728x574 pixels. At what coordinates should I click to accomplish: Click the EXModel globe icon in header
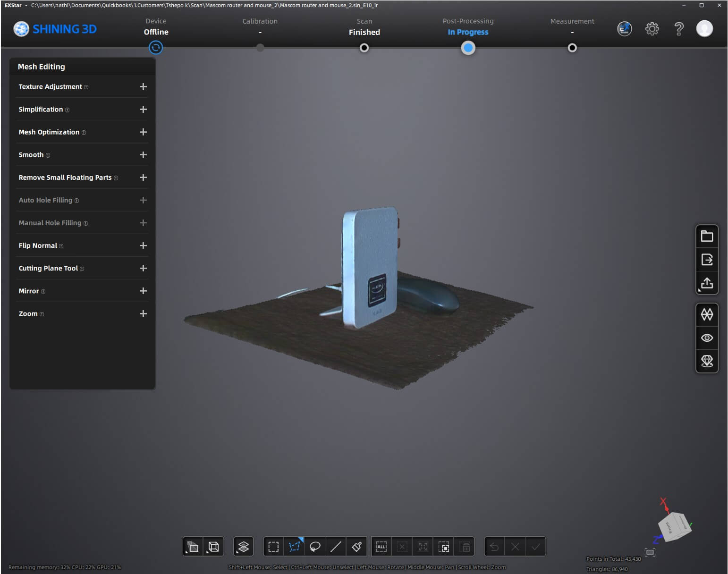coord(624,29)
